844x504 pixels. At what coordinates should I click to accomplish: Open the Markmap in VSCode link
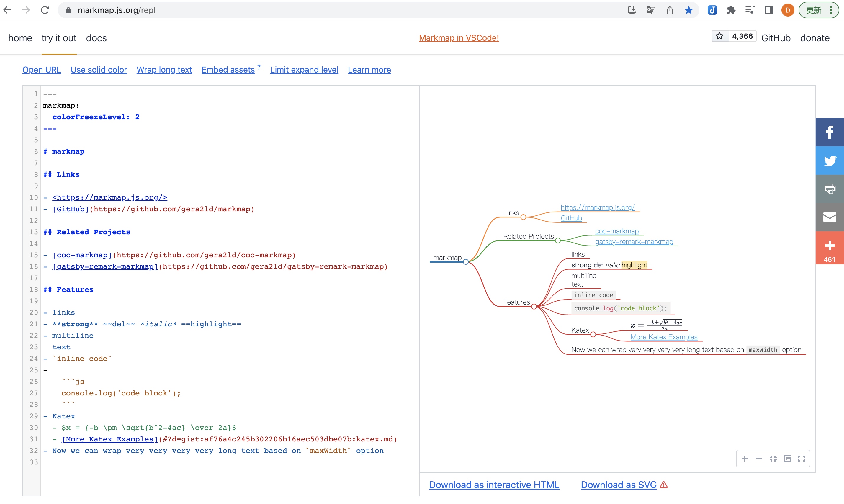coord(459,38)
